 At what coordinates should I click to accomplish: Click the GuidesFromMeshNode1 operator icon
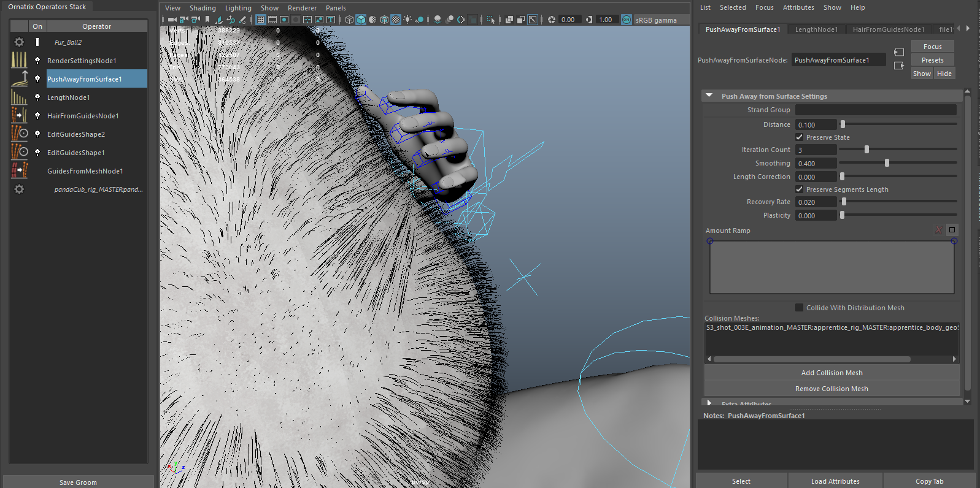tap(19, 171)
